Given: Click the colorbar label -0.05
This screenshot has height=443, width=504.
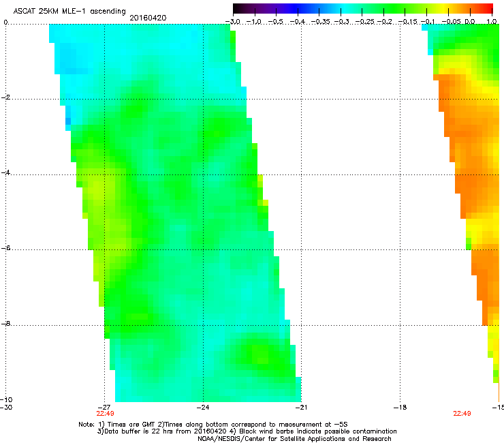Looking at the screenshot, I should (x=452, y=22).
